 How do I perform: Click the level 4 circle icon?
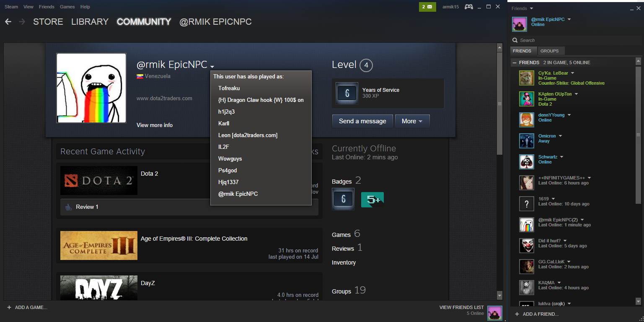point(366,65)
